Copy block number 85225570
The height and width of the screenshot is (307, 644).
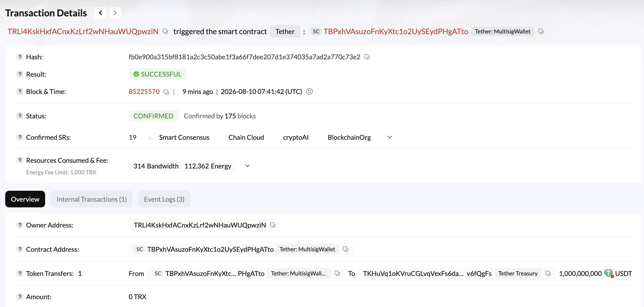point(166,92)
